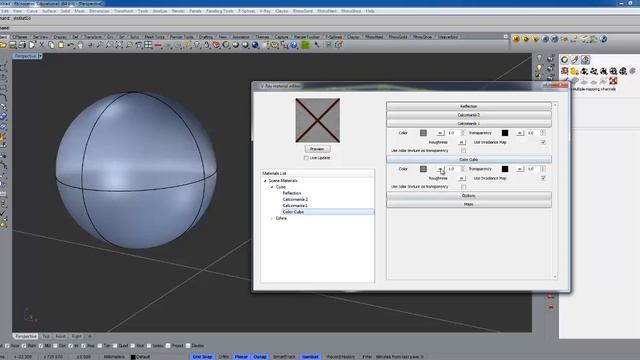Image resolution: width=640 pixels, height=360 pixels.
Task: Toggle Grid Snap in status bar
Action: [x=202, y=357]
